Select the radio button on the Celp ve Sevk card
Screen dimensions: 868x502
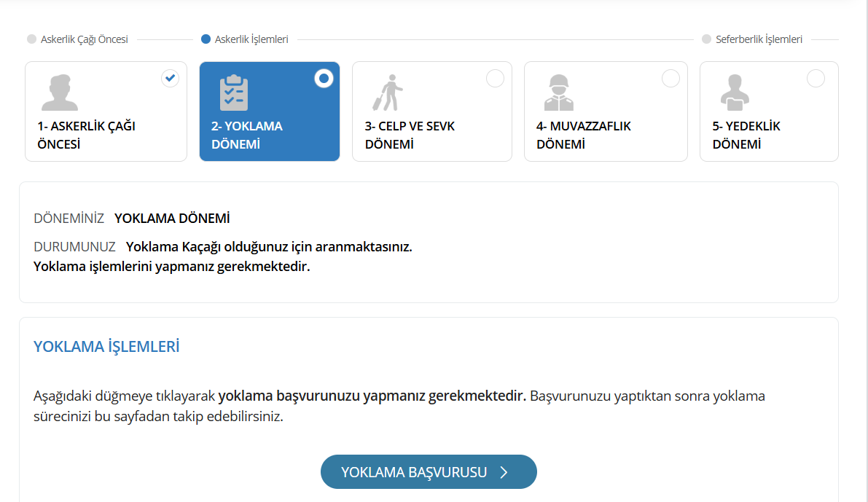tap(495, 78)
